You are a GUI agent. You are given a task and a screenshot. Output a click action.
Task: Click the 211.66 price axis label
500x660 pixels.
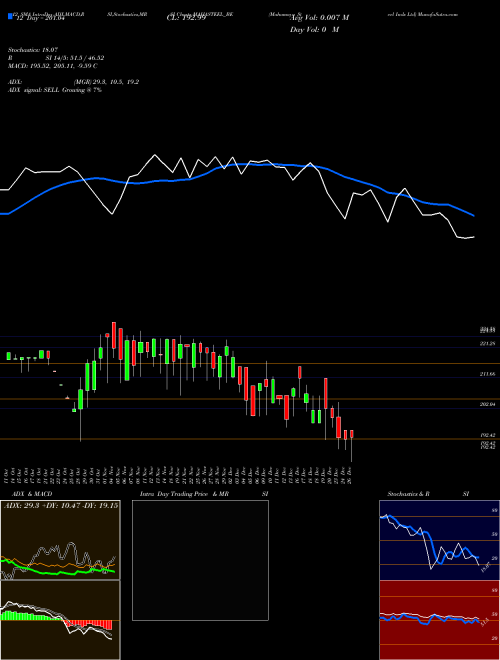pyautogui.click(x=487, y=374)
